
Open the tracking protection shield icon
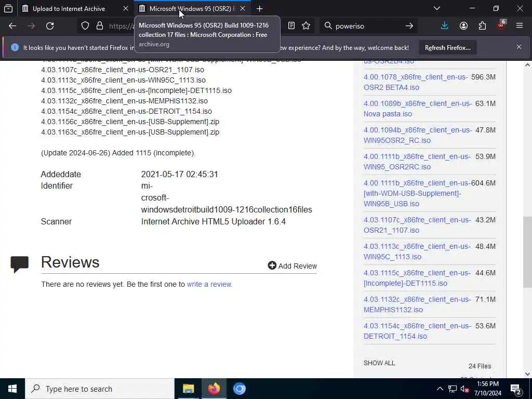[x=85, y=26]
